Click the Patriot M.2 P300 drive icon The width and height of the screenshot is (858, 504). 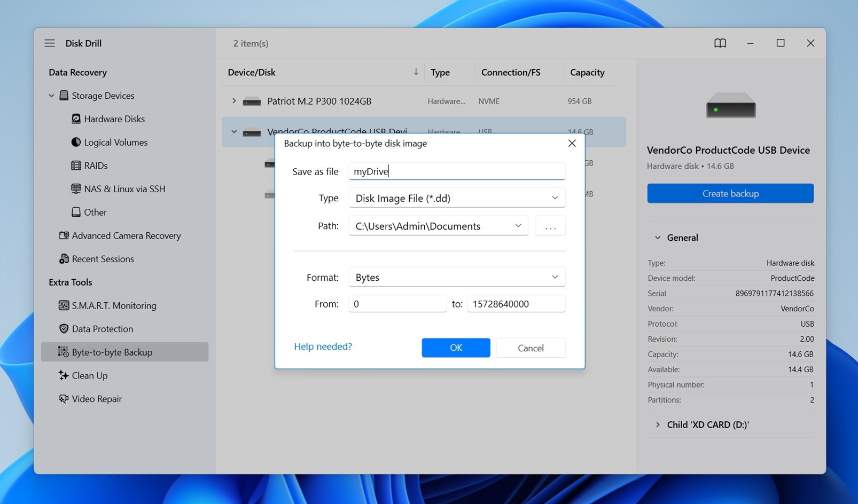click(x=252, y=101)
